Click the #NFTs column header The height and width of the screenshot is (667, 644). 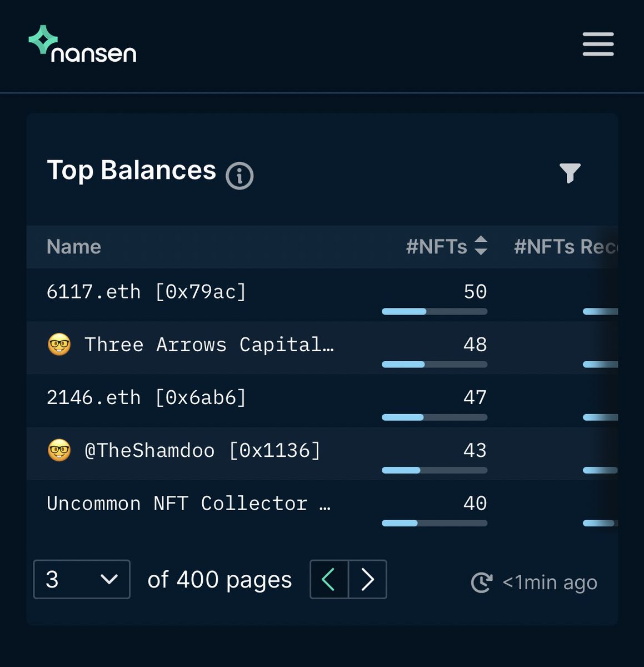(437, 246)
